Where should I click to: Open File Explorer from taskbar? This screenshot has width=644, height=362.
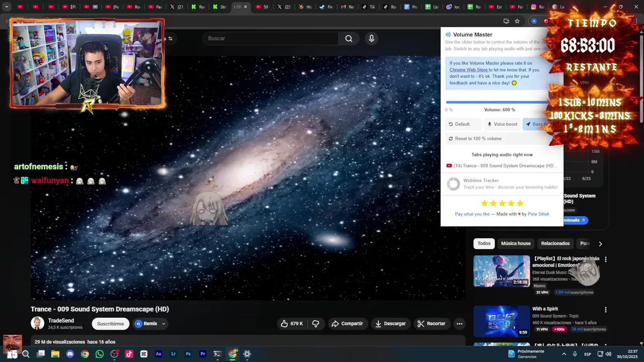click(x=55, y=354)
